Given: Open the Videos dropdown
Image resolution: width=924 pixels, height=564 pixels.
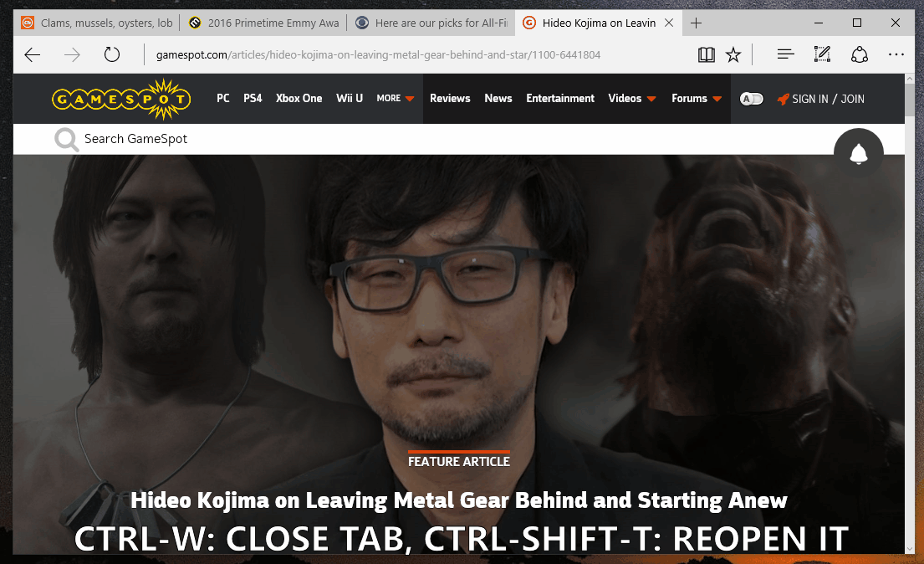Looking at the screenshot, I should click(x=631, y=98).
